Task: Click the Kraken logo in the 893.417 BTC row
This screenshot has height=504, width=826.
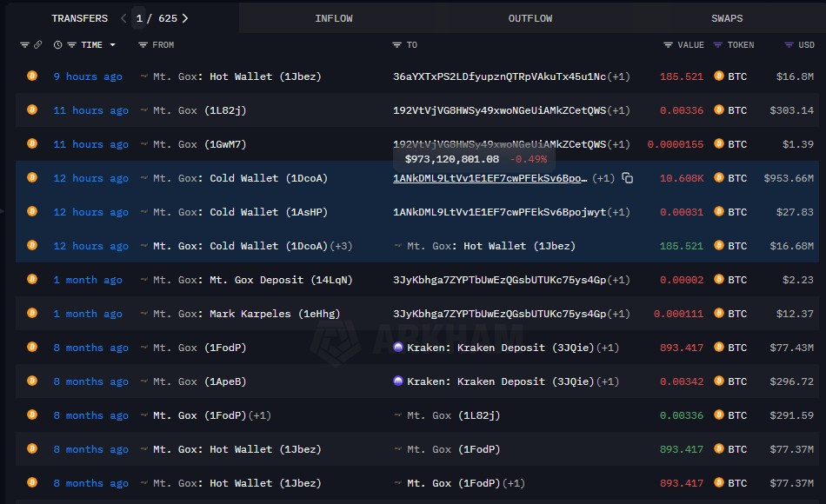Action: [398, 348]
